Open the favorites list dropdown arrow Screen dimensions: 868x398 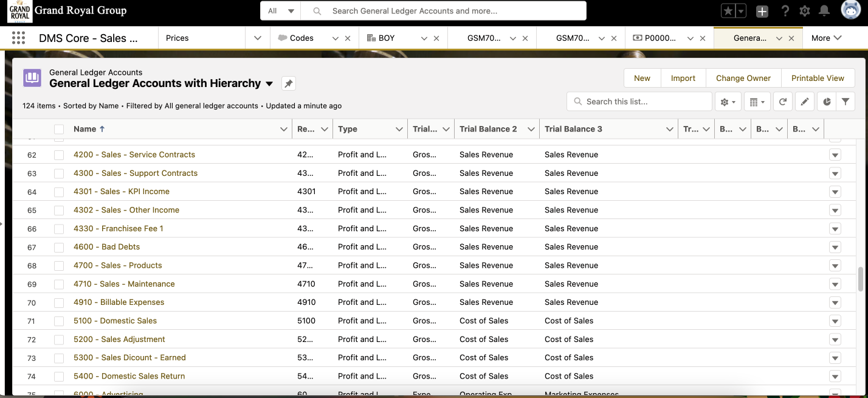tap(741, 11)
